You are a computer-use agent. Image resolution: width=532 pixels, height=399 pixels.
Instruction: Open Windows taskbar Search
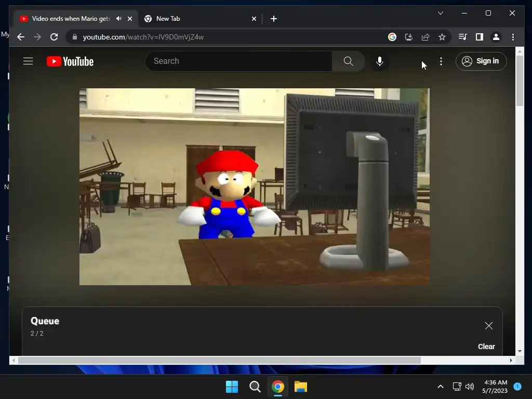(255, 387)
